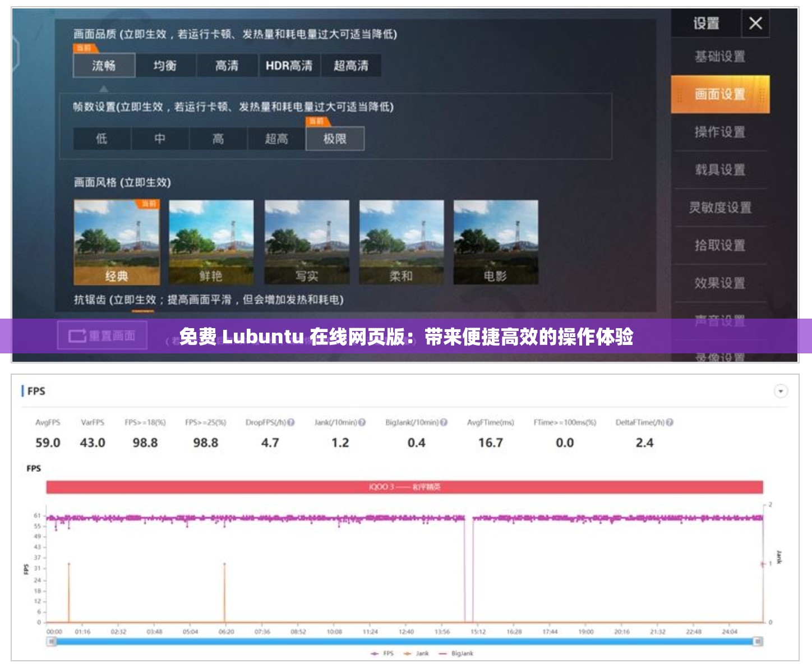Screen dimensions: 812x672
Task: Click the BigJank value 0.4
Action: click(x=416, y=443)
